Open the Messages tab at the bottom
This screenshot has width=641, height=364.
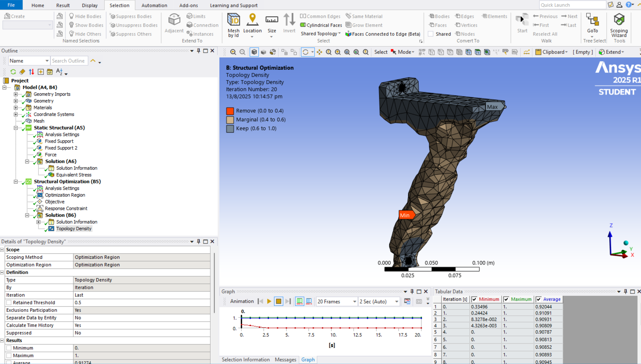pyautogui.click(x=285, y=359)
